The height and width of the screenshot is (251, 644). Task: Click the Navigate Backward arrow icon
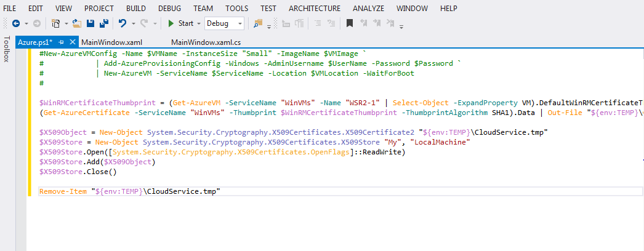coord(15,23)
